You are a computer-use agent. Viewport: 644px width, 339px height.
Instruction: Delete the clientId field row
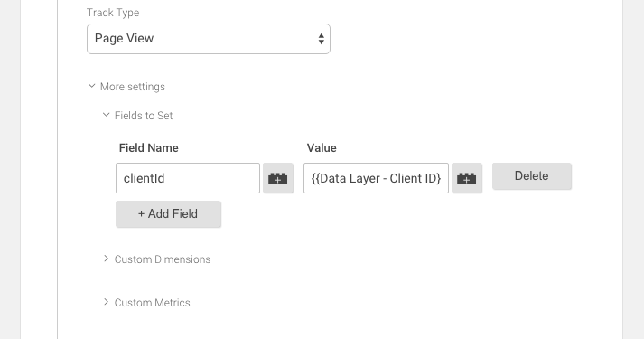pyautogui.click(x=532, y=176)
